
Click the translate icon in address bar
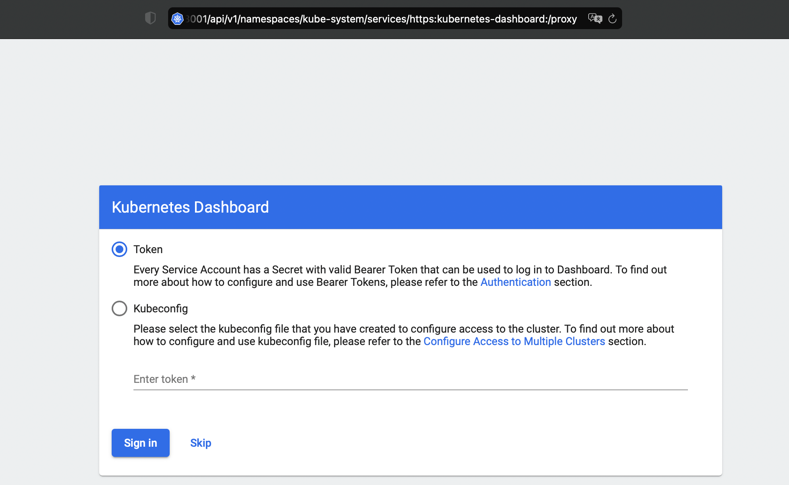coord(595,19)
